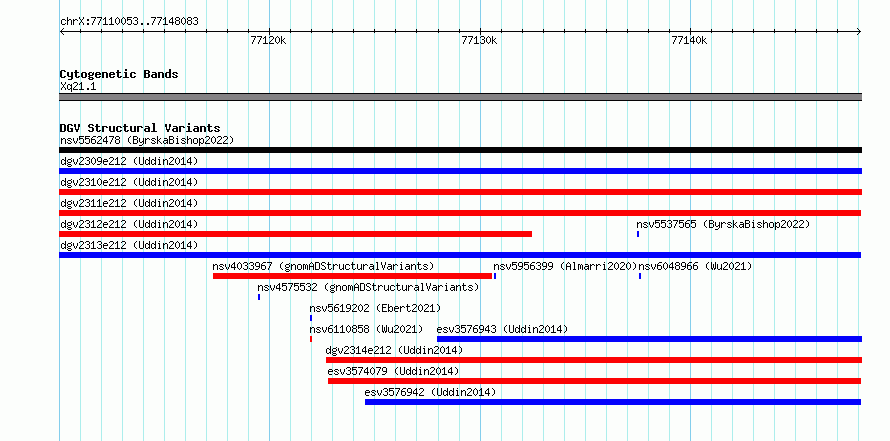
Task: Open esv3576942 (Uddin2014) label
Action: pyautogui.click(x=430, y=392)
